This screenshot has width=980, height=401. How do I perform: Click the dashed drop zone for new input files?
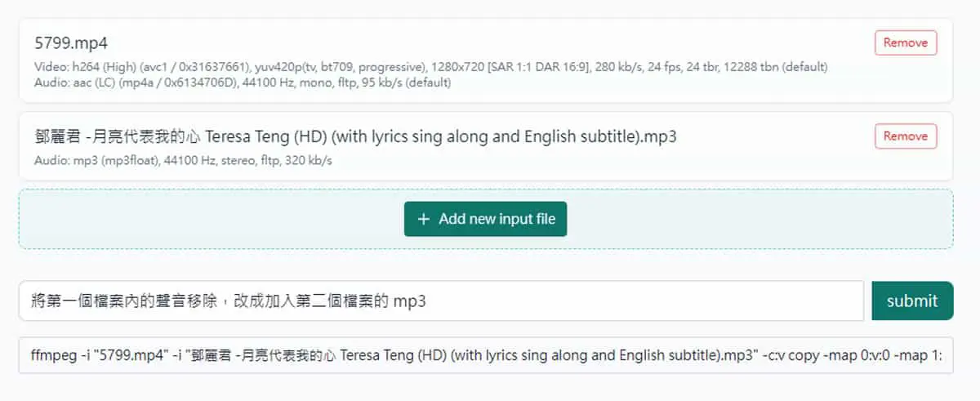coord(486,219)
